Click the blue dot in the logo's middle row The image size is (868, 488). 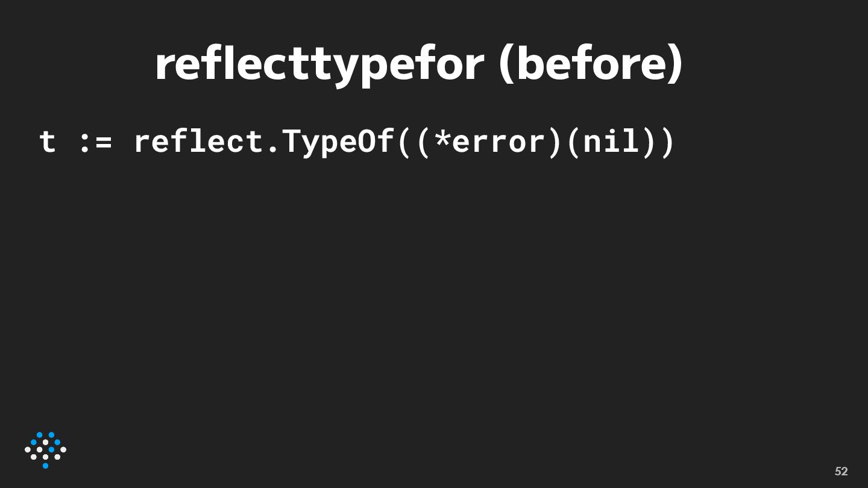pyautogui.click(x=51, y=449)
